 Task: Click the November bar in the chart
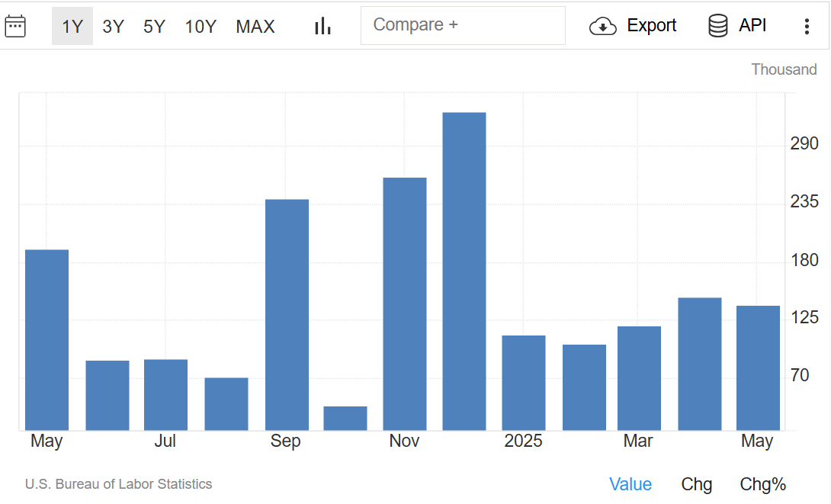click(405, 303)
